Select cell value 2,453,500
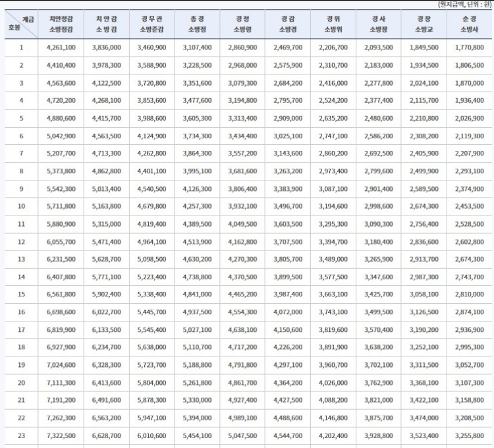 [x=470, y=206]
